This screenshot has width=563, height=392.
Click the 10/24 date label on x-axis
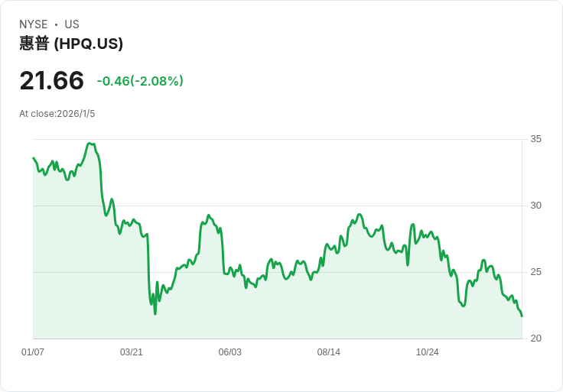pyautogui.click(x=427, y=352)
